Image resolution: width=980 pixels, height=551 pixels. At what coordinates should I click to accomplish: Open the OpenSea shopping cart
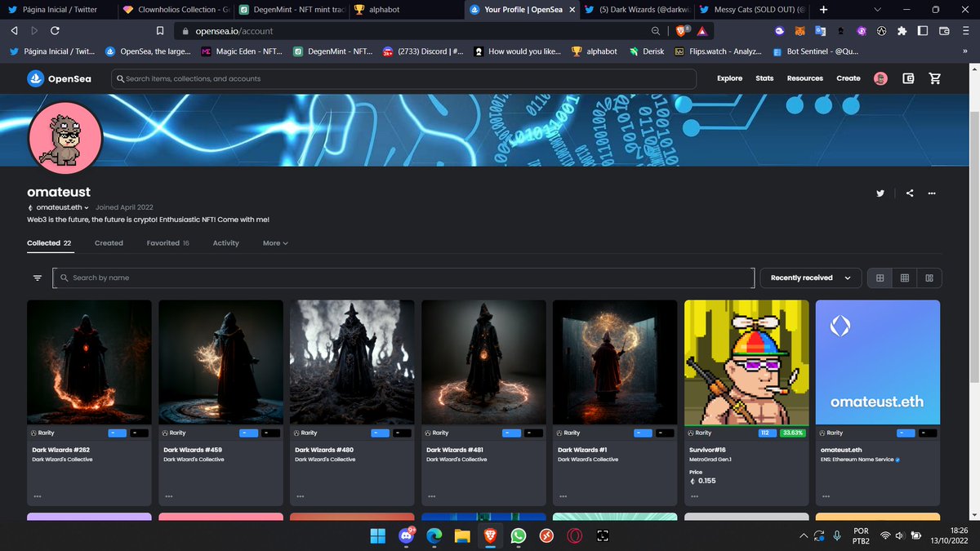pos(935,78)
